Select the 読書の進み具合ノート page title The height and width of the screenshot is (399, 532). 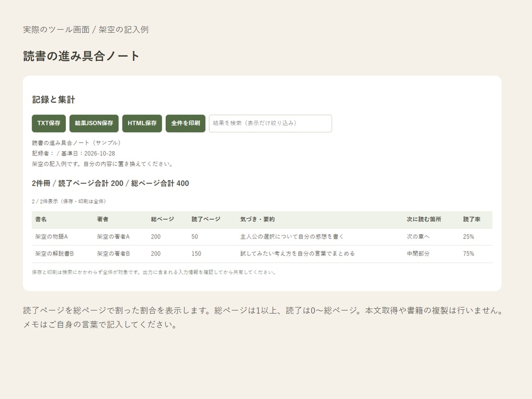point(82,56)
